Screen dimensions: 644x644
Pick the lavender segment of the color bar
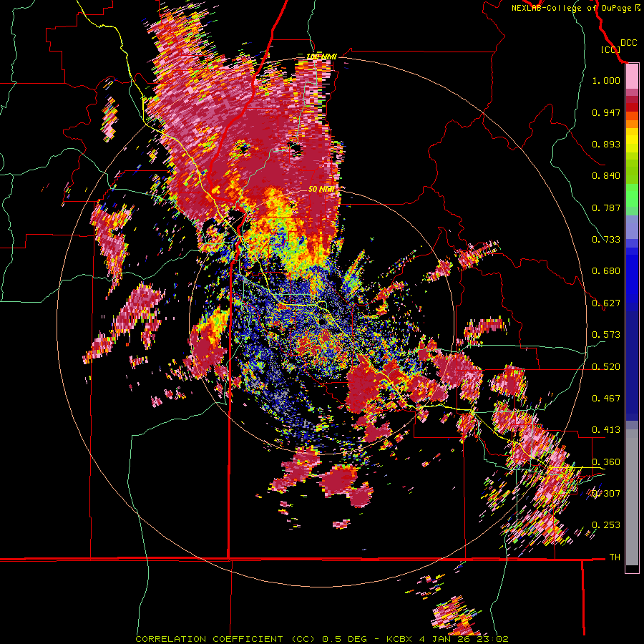pyautogui.click(x=632, y=227)
